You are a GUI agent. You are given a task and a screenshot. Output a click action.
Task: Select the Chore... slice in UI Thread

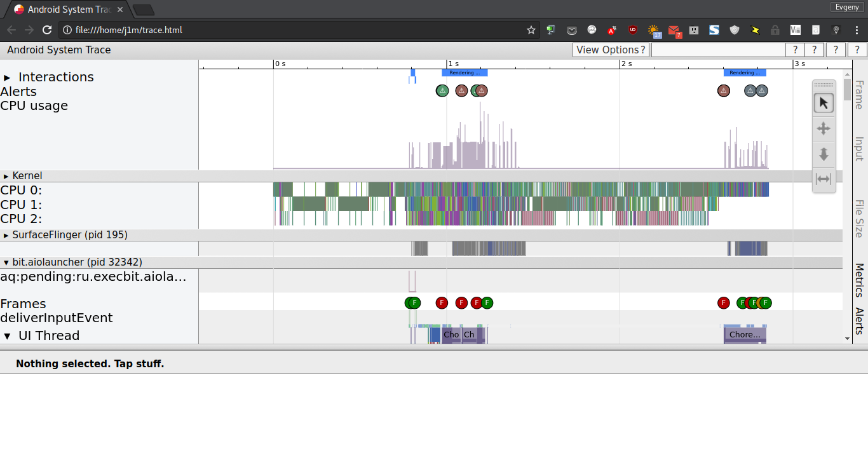[745, 334]
